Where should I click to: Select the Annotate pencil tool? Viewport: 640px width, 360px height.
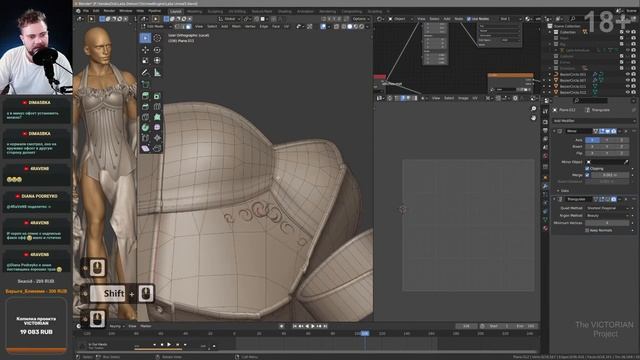(145, 73)
